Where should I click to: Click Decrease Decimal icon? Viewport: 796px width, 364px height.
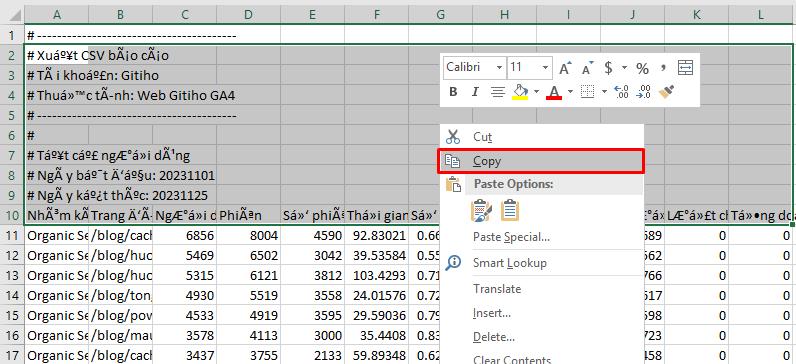(x=644, y=92)
